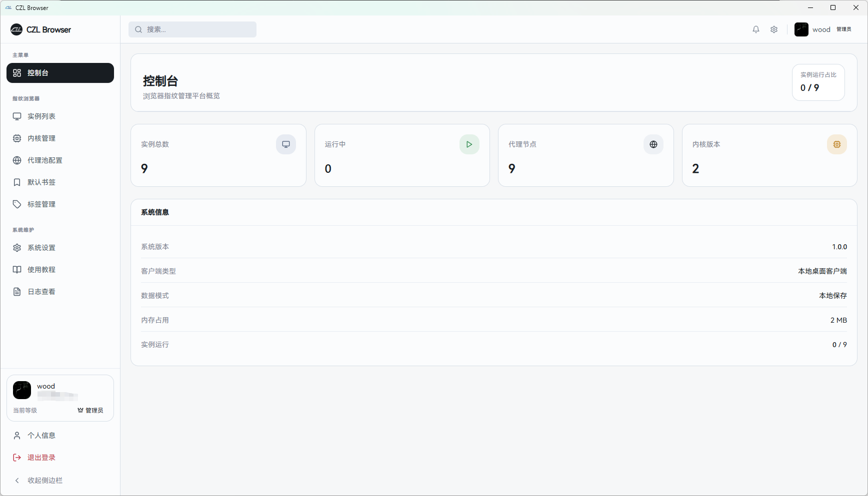Image resolution: width=868 pixels, height=496 pixels.
Task: Click the 当前等级 label in profile card
Action: (x=25, y=411)
